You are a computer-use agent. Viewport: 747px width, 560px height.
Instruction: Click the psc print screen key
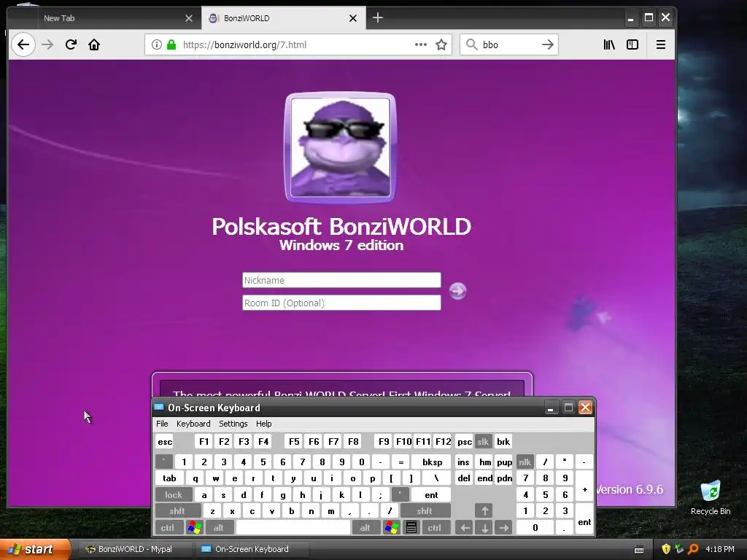coord(465,441)
